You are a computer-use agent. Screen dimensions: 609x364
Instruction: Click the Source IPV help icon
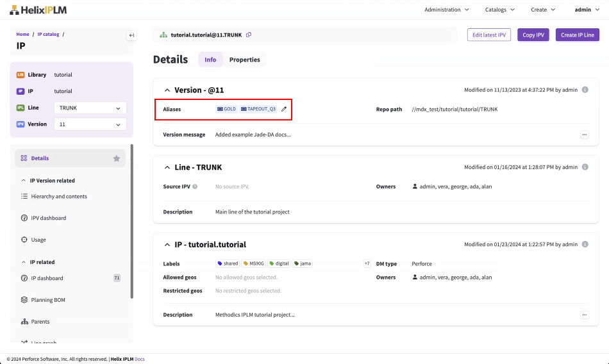tap(195, 186)
